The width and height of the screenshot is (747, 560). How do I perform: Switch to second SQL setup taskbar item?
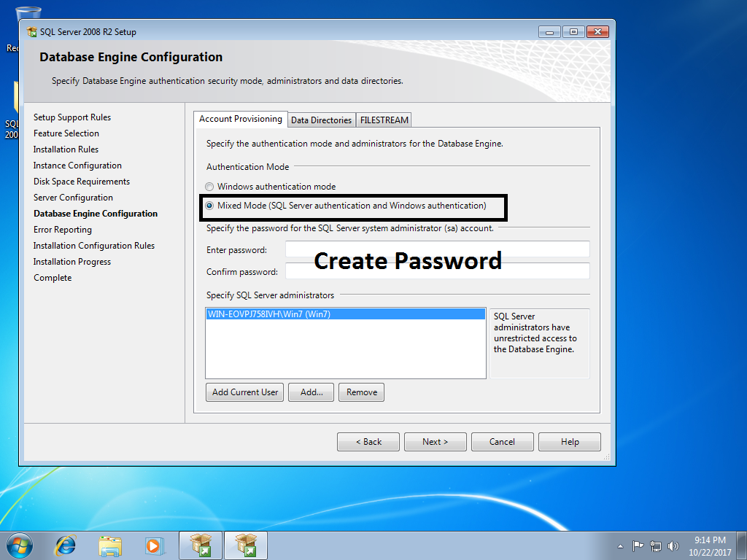(246, 545)
